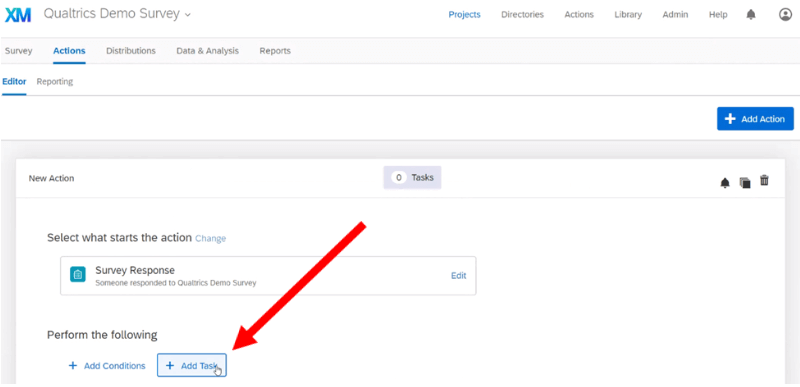Viewport: 800px width, 387px height.
Task: Switch to the Data & Analysis tab
Action: click(208, 51)
